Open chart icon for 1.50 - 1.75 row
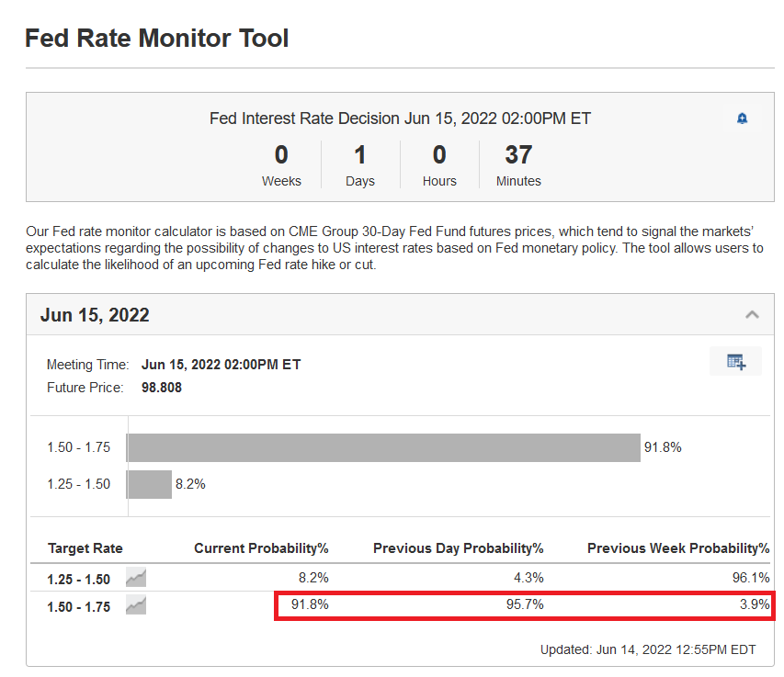 click(x=135, y=605)
